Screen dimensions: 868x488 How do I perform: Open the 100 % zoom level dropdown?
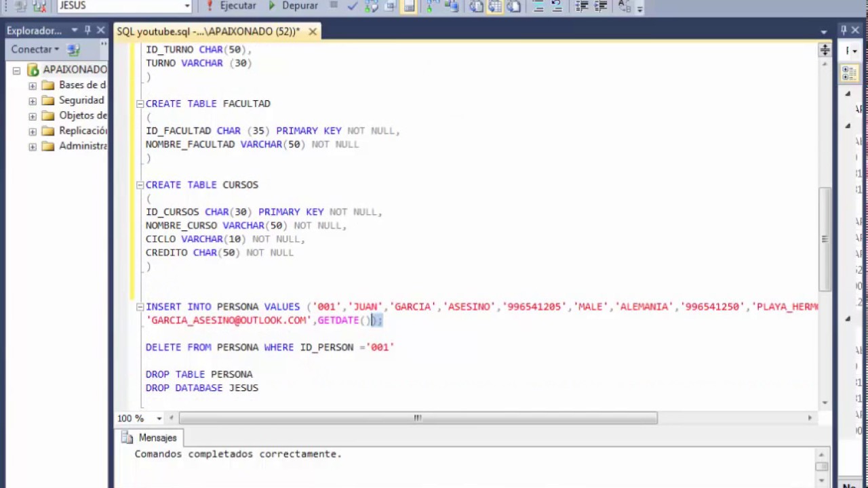159,418
